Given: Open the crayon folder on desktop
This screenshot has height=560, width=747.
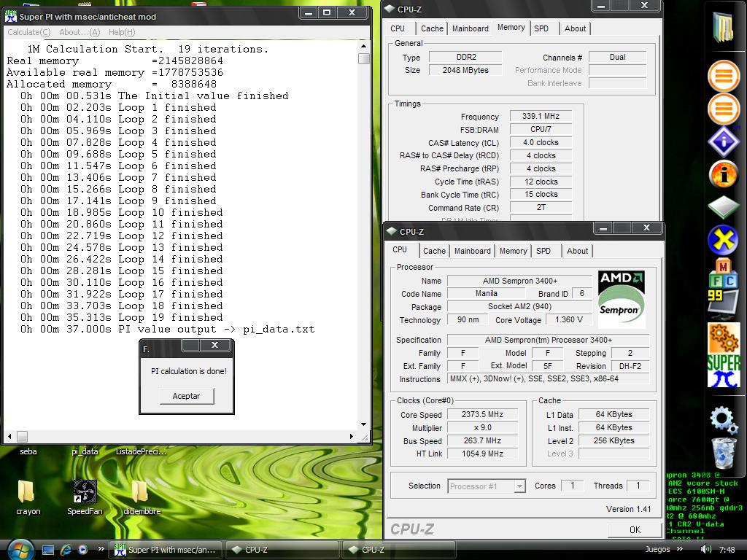Looking at the screenshot, I should coord(27,497).
